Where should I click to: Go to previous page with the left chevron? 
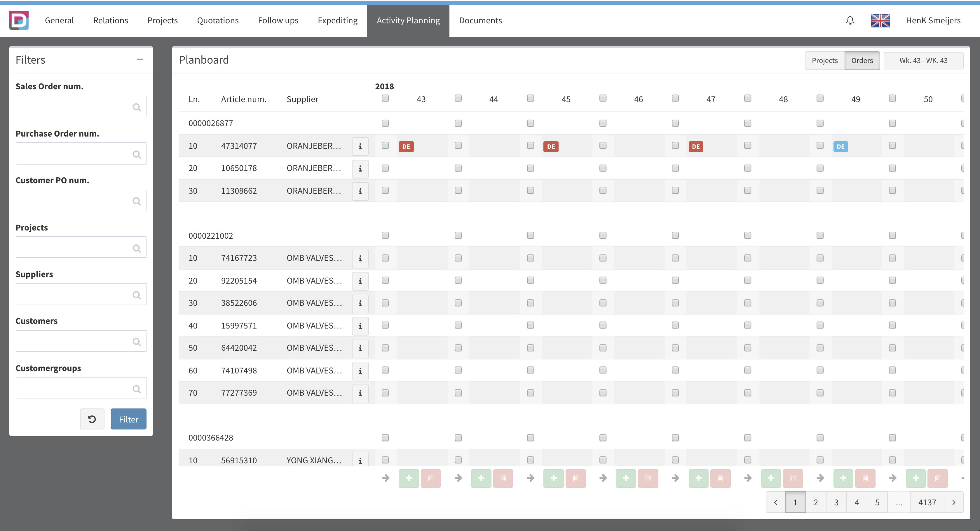point(776,502)
